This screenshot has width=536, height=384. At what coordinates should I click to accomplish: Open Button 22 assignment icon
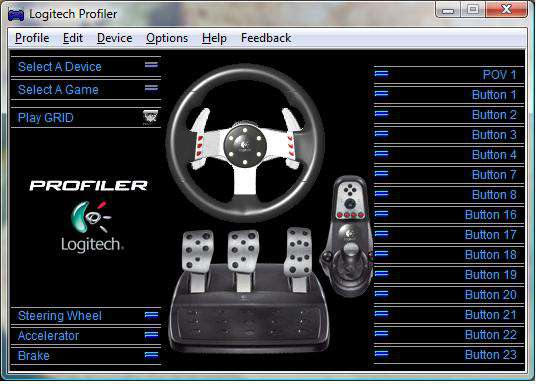click(381, 333)
